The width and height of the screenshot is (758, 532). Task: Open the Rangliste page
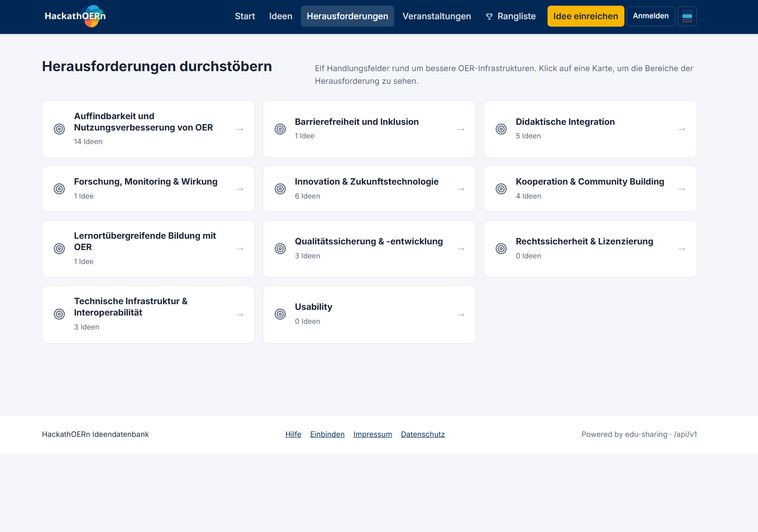pyautogui.click(x=510, y=16)
